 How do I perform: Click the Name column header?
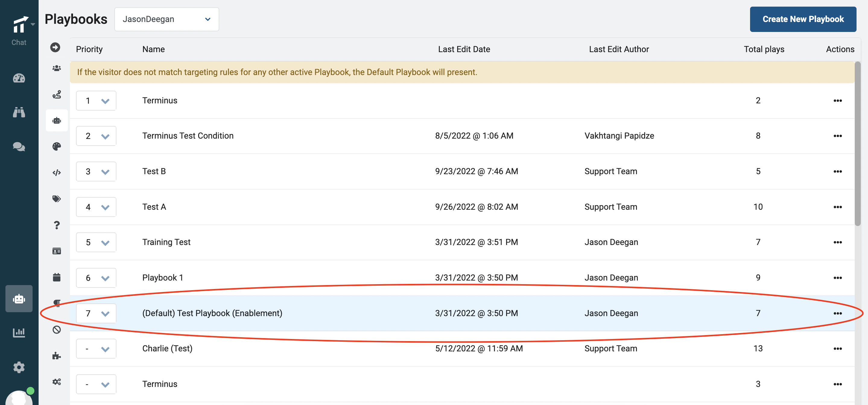(153, 49)
